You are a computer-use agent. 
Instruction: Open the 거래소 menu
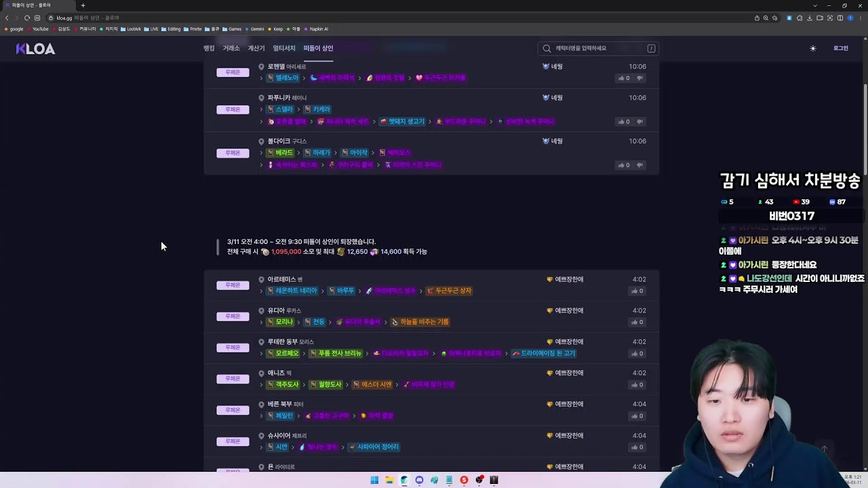[x=231, y=48]
